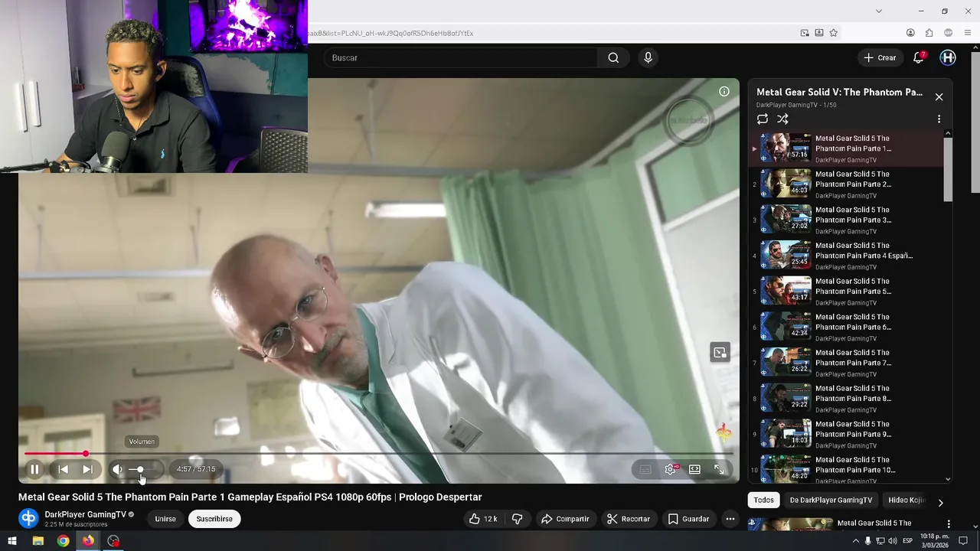Play playlist video Parte 2
The height and width of the screenshot is (551, 980).
(846, 184)
